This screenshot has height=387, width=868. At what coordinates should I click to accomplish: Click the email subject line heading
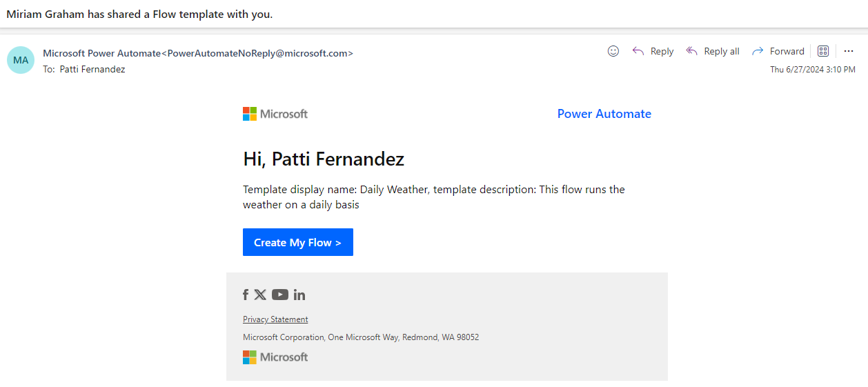point(139,14)
